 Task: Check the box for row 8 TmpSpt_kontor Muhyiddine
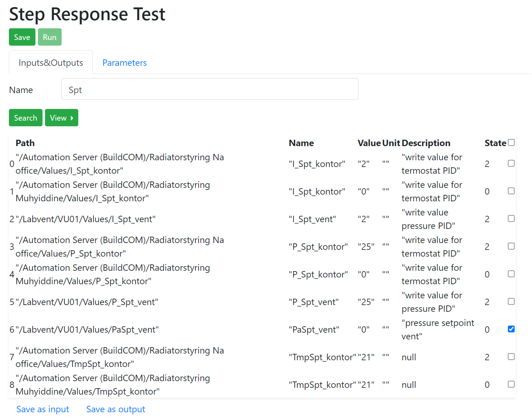(x=511, y=384)
